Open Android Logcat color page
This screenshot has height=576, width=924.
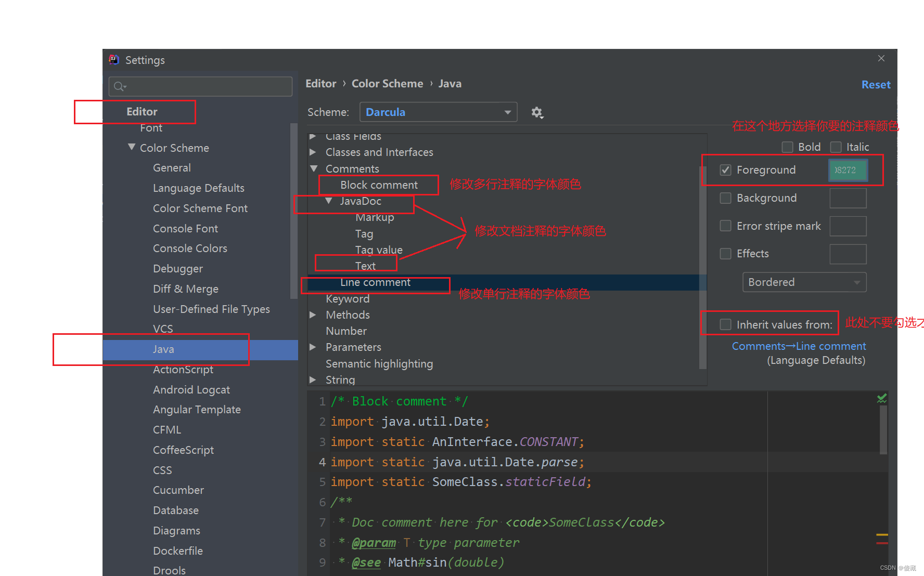coord(191,390)
